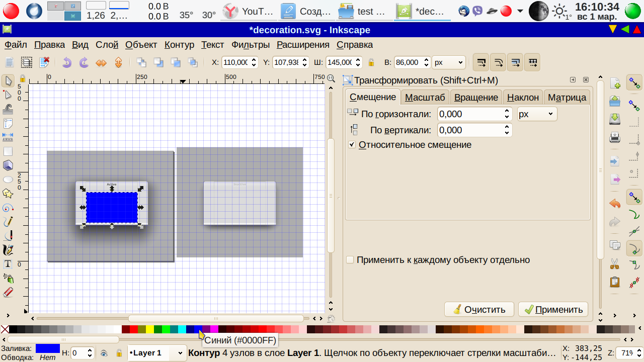
Task: Click the Print icon in commands bar
Action: pos(615,137)
